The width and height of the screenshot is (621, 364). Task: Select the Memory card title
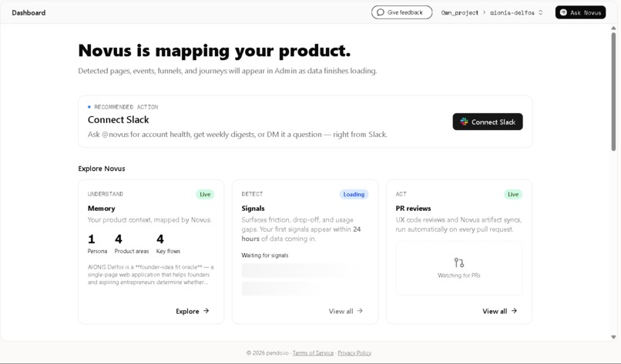[102, 208]
